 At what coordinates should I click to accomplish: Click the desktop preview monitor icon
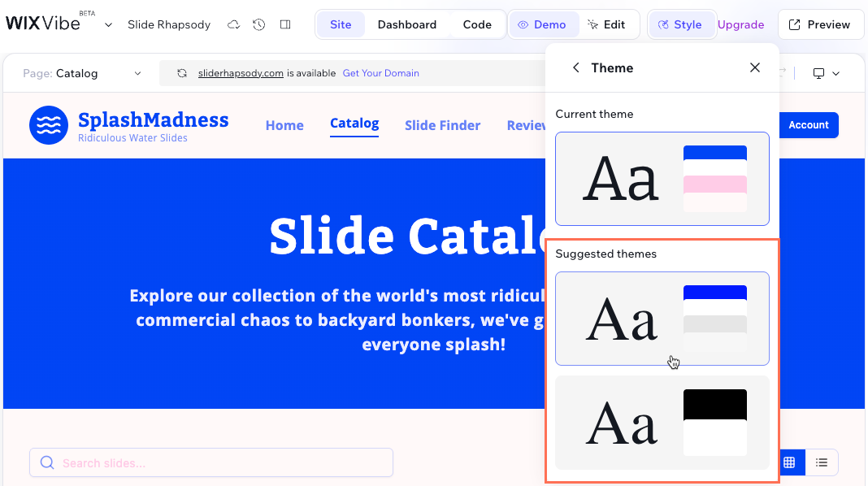pyautogui.click(x=819, y=73)
